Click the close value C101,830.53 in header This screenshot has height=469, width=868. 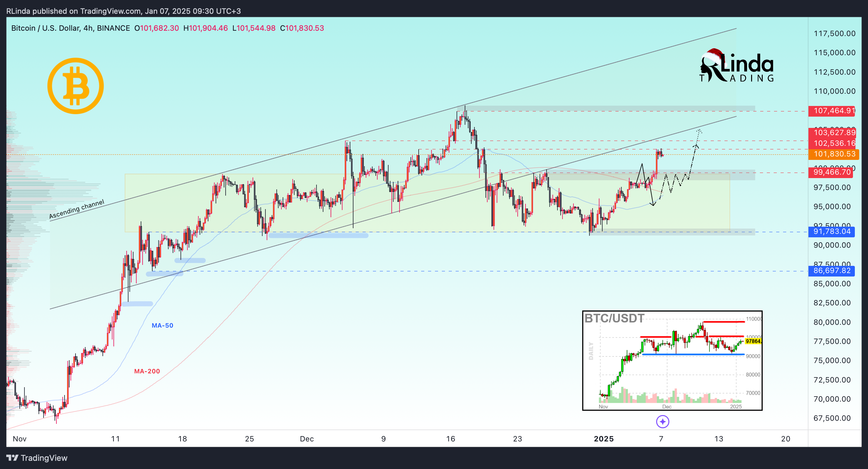(x=302, y=28)
